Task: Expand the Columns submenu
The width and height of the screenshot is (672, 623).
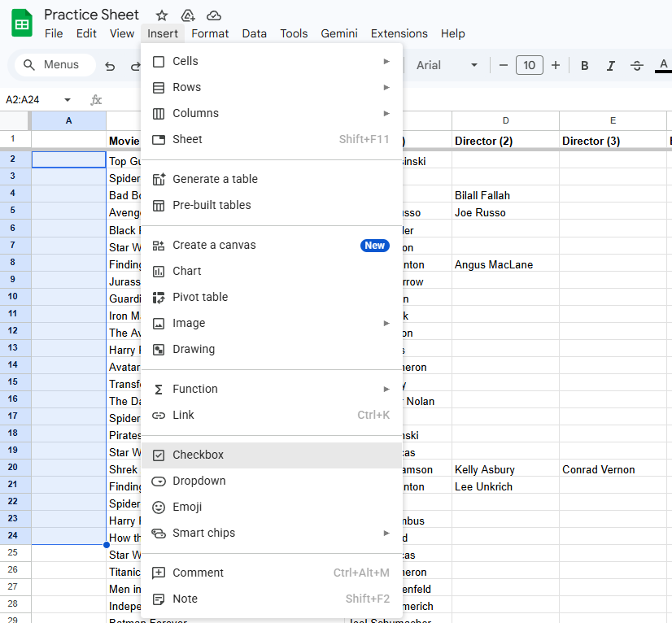Action: (271, 113)
